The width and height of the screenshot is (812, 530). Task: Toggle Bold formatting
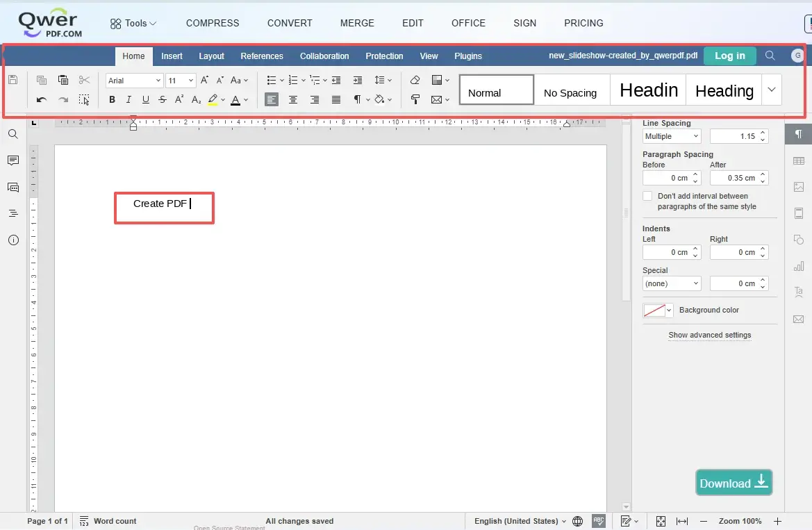(112, 99)
